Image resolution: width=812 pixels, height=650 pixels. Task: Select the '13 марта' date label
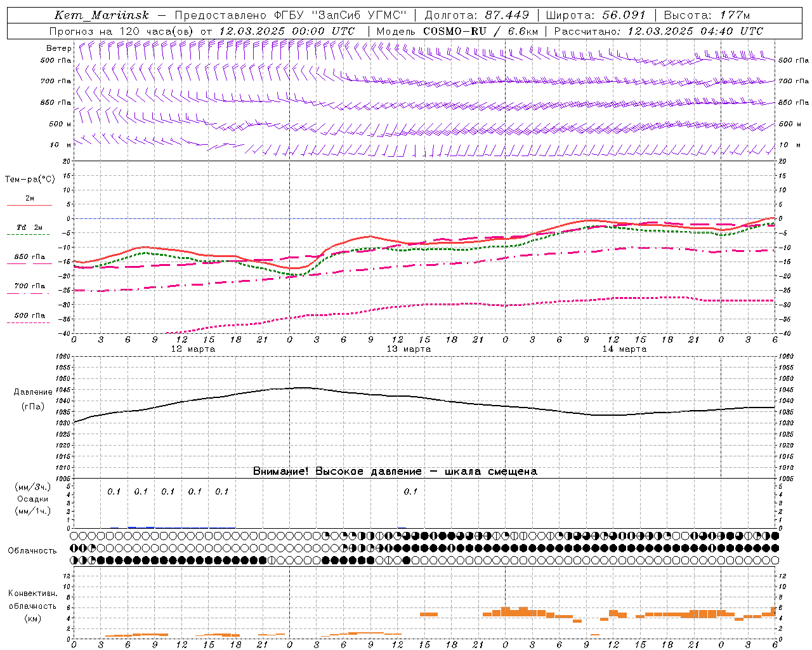coord(409,349)
